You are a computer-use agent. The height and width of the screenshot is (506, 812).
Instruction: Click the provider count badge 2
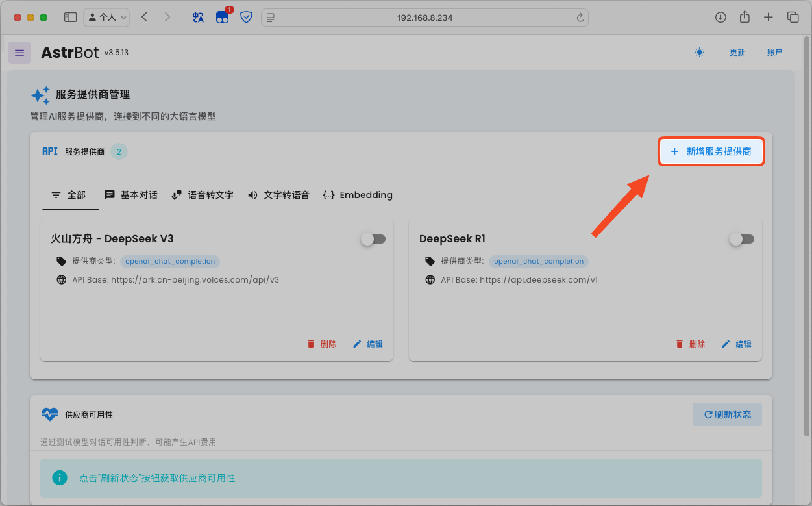click(119, 151)
